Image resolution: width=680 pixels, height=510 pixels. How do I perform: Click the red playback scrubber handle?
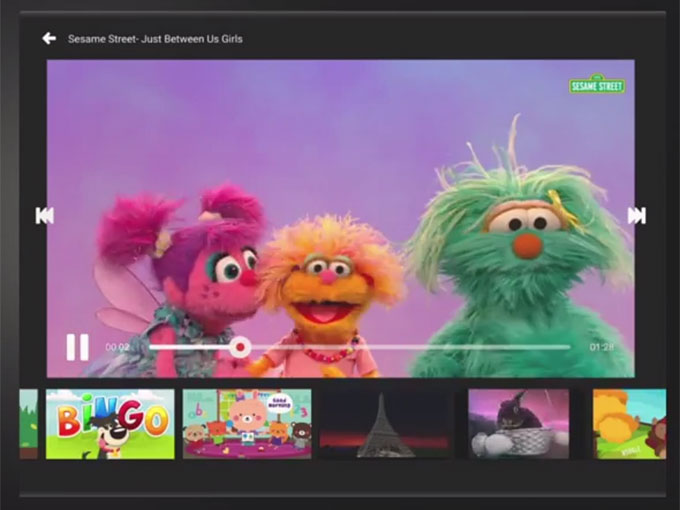click(240, 347)
